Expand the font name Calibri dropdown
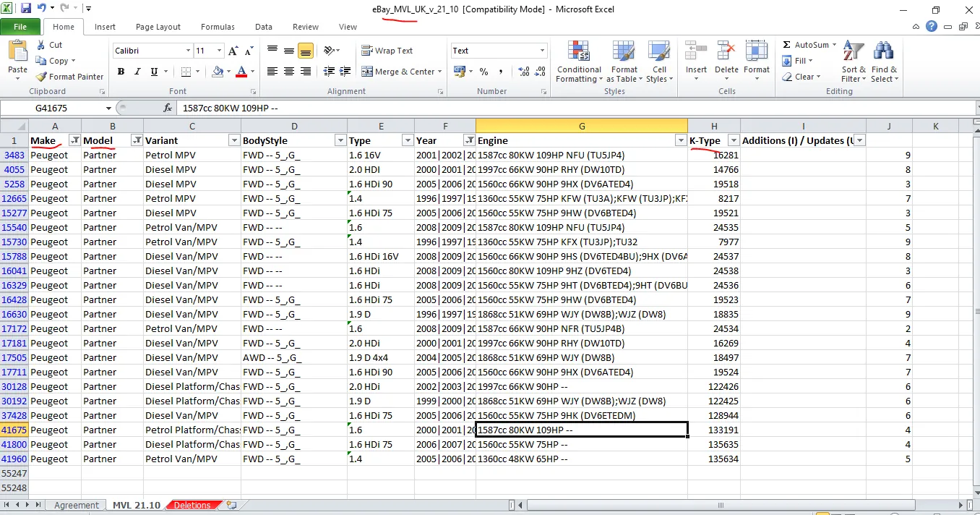 click(188, 51)
